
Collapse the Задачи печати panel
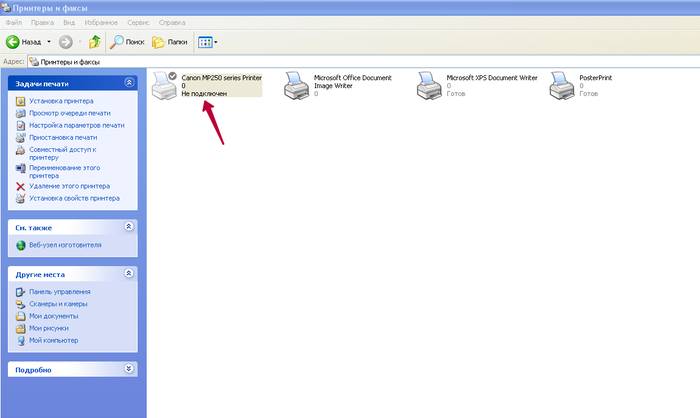point(128,82)
